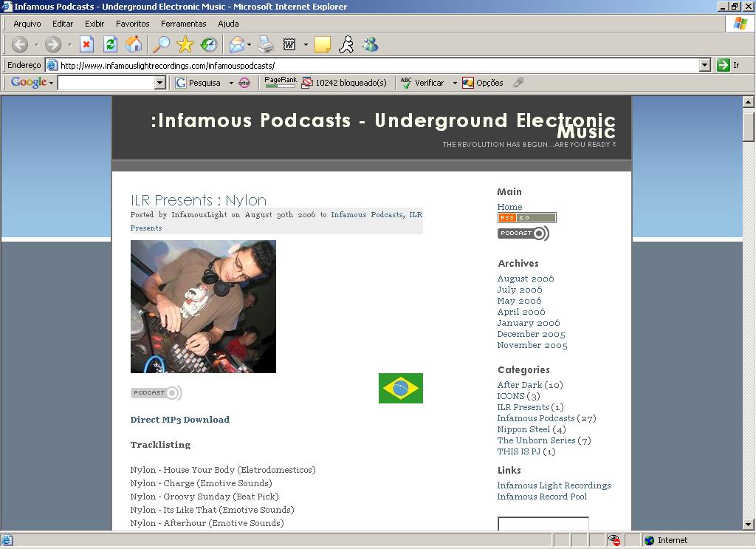Visit Infamous Record Pool link
This screenshot has width=756, height=549.
tap(542, 497)
